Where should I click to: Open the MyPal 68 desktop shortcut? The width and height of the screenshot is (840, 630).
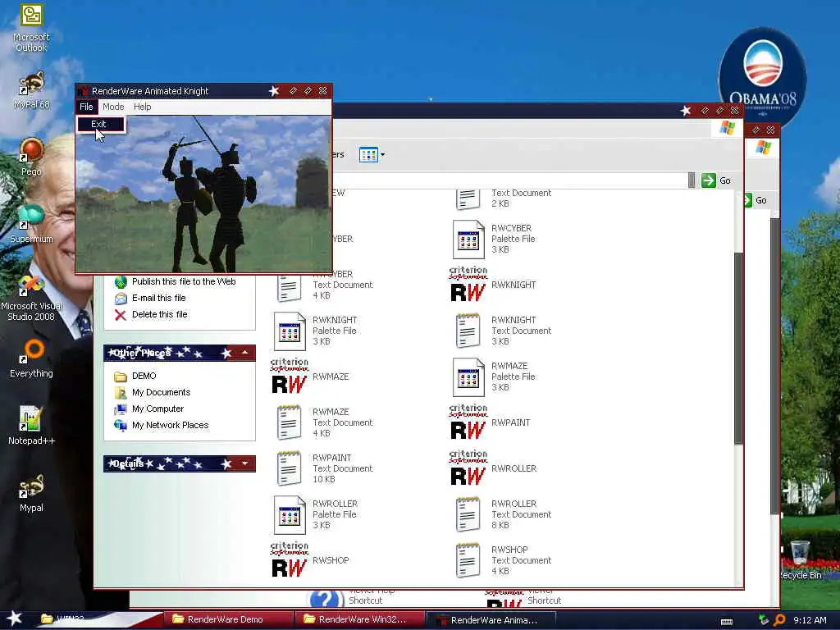(31, 90)
